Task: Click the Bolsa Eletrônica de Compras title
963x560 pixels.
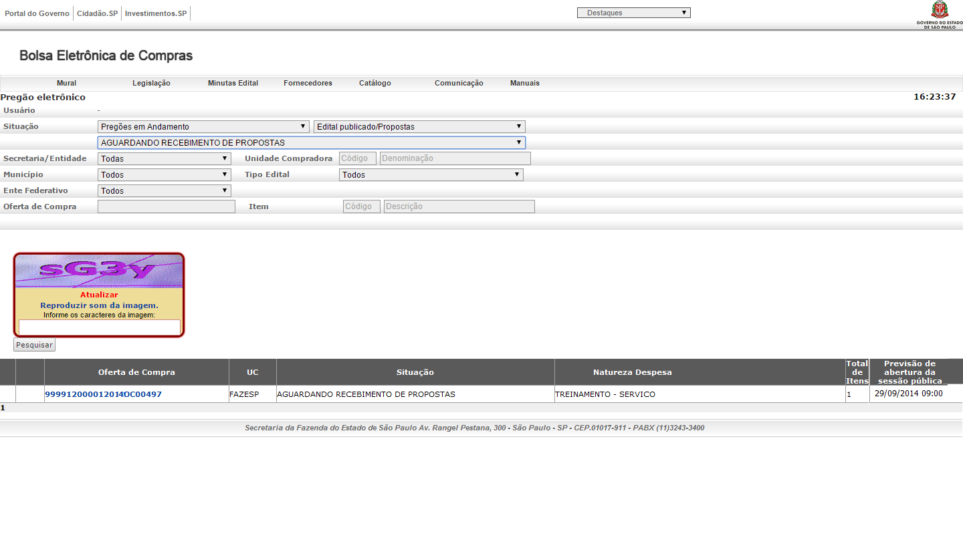Action: 106,55
